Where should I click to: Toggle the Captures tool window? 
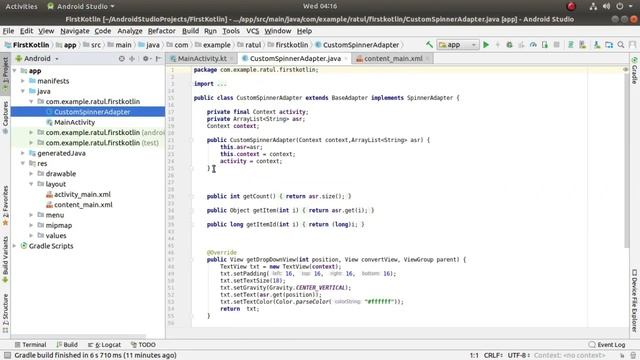click(5, 118)
